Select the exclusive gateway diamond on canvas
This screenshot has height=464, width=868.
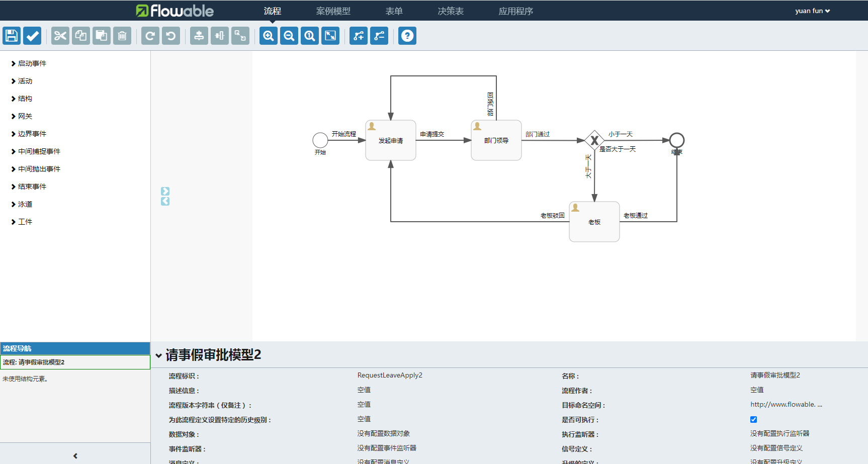tap(594, 140)
